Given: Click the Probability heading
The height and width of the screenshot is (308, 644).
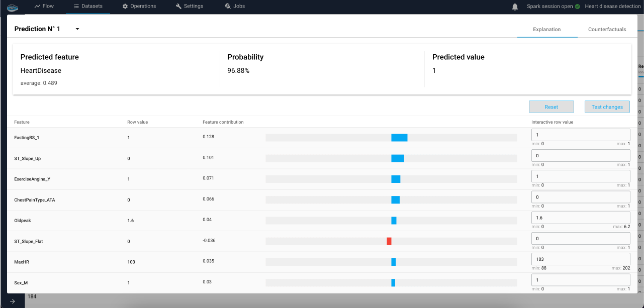Looking at the screenshot, I should pyautogui.click(x=245, y=57).
